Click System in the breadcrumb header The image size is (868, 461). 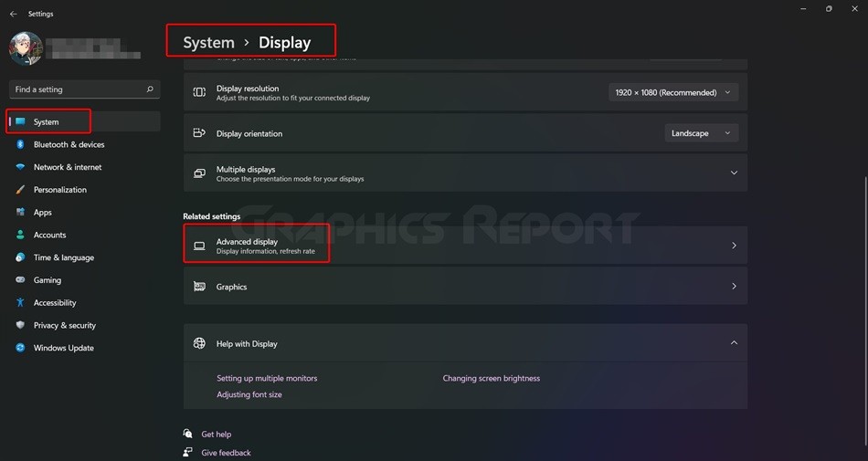pos(208,43)
